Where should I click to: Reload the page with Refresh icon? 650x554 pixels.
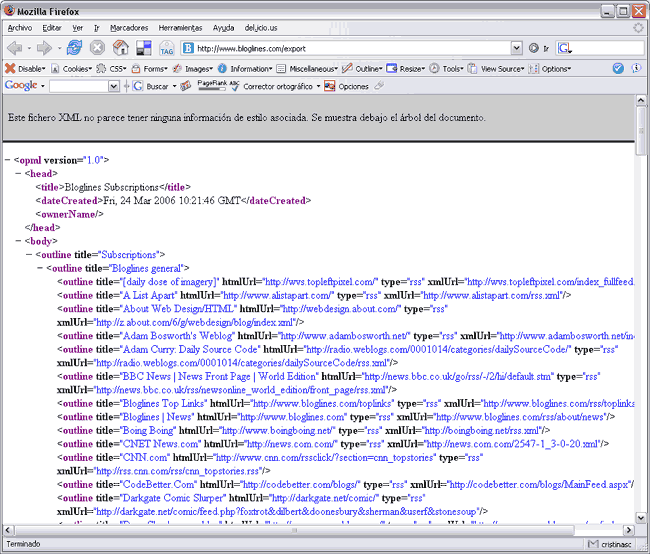pyautogui.click(x=75, y=48)
